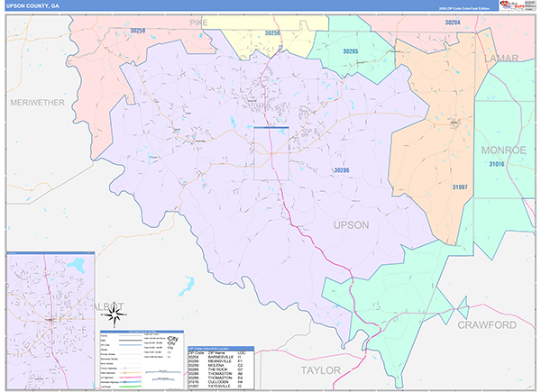
Task: Click the largest "City" size sample in legend
Action: point(172,339)
